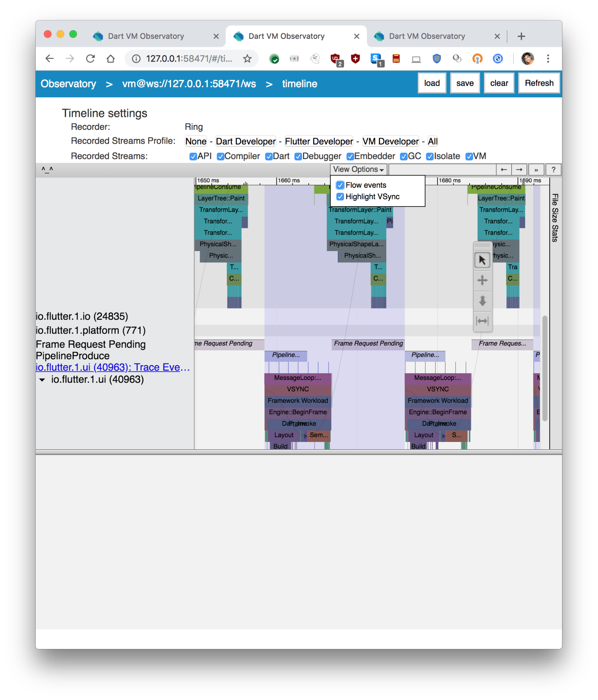This screenshot has height=700, width=598.
Task: Choose the VM Developer streams profile
Action: (391, 141)
